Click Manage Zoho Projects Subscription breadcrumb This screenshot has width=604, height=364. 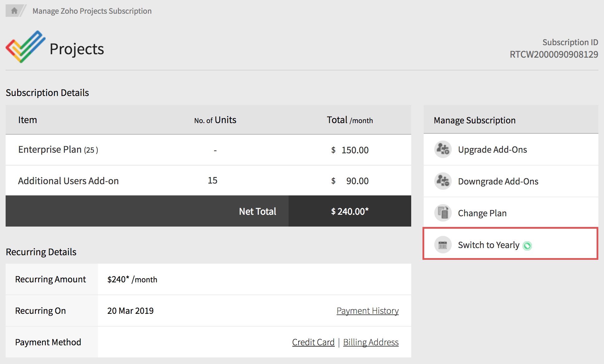(x=92, y=11)
